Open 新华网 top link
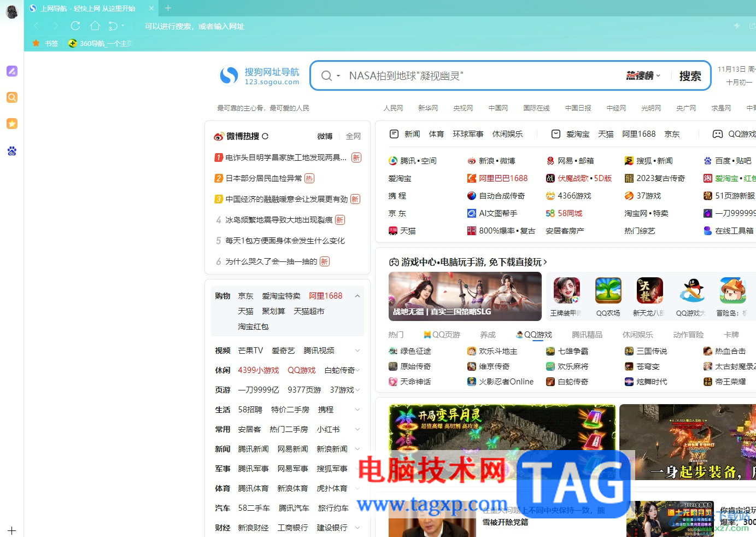 [428, 108]
